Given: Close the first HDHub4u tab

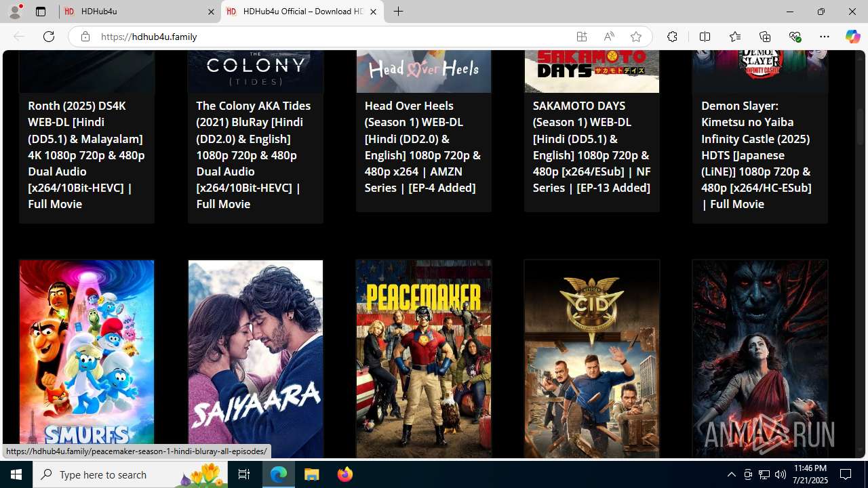Looking at the screenshot, I should coord(211,12).
